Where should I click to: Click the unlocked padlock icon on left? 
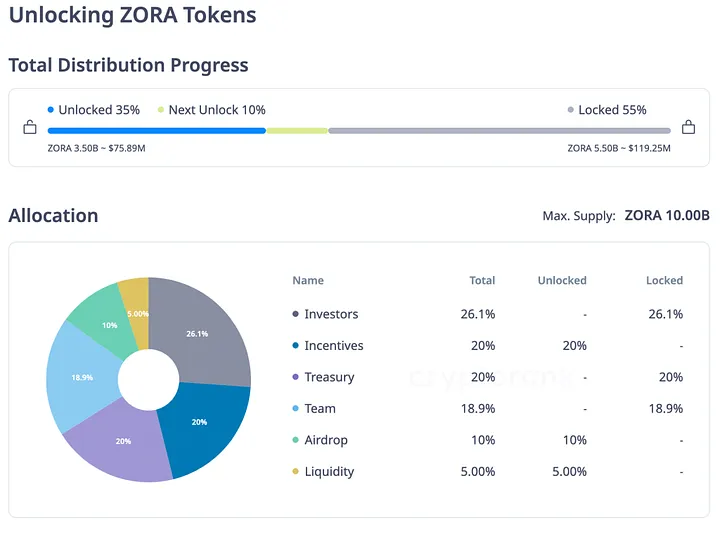point(30,128)
